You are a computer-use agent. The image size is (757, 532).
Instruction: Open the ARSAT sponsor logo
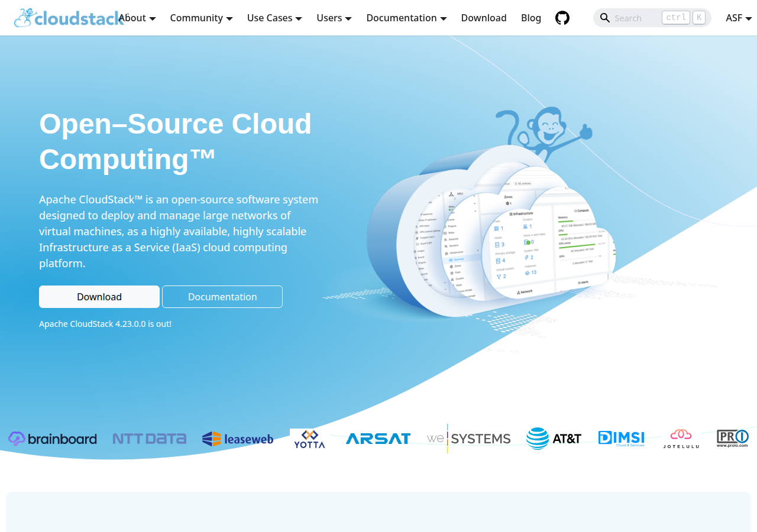tap(378, 439)
